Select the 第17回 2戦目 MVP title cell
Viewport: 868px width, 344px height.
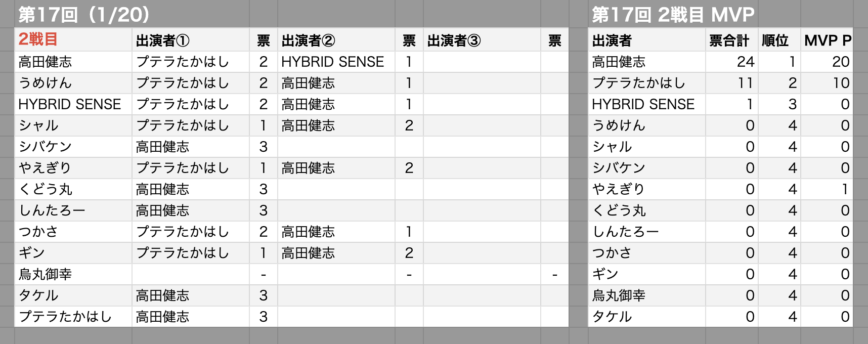673,15
